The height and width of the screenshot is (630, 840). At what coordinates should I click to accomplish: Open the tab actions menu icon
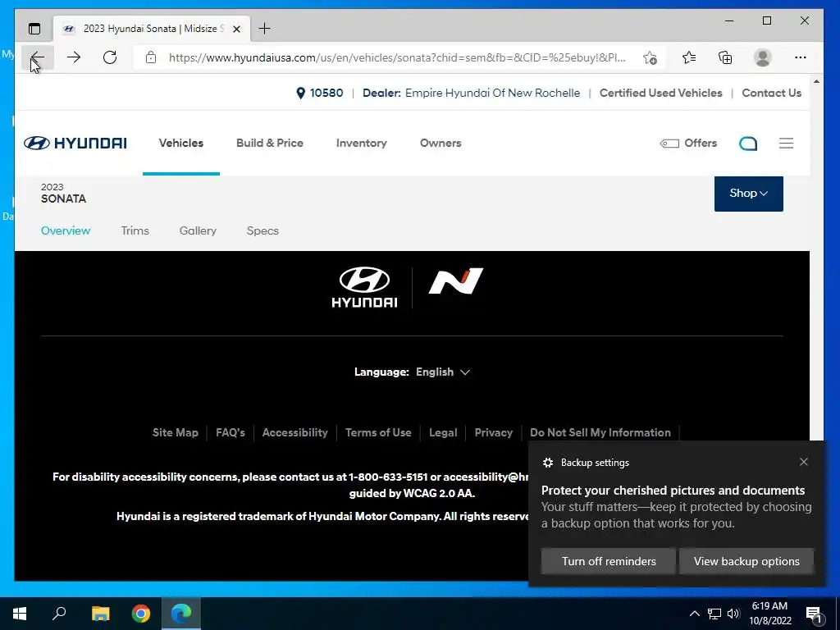click(34, 29)
